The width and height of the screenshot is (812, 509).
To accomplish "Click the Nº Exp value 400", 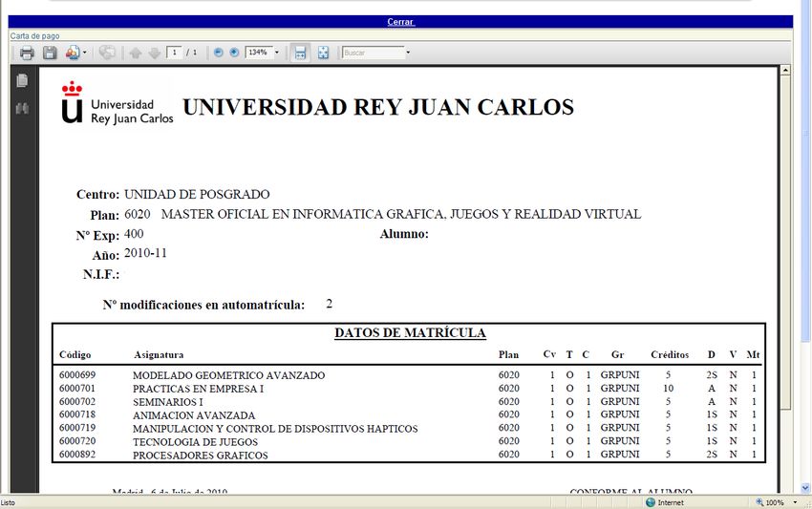I will click(x=134, y=234).
